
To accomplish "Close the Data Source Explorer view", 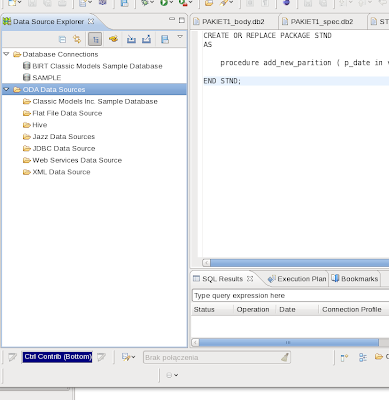I will click(x=91, y=21).
